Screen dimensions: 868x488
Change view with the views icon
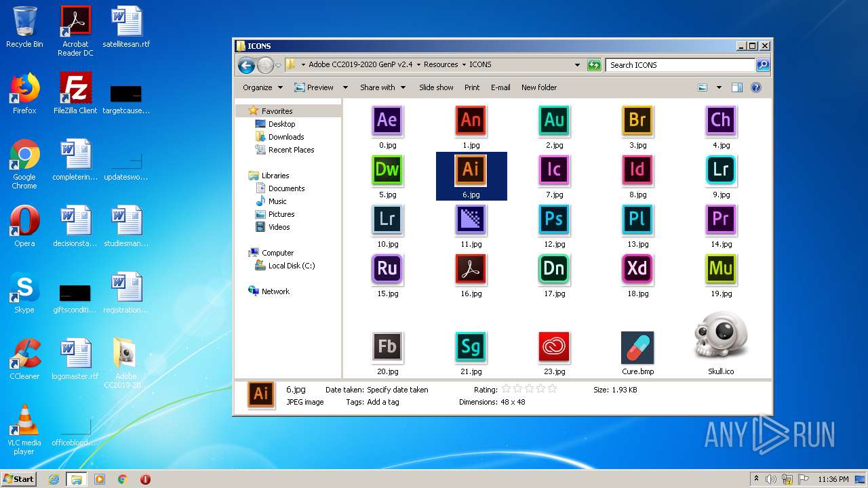[x=703, y=87]
